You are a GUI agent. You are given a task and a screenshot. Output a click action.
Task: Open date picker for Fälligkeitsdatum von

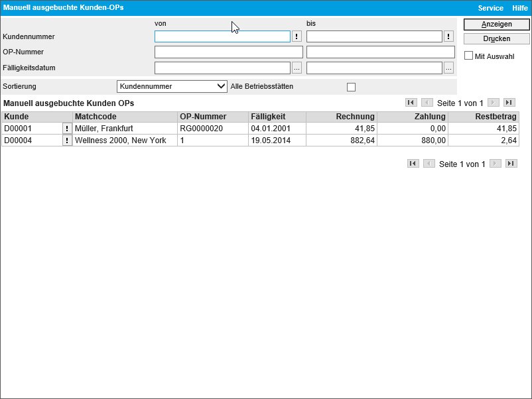[297, 68]
